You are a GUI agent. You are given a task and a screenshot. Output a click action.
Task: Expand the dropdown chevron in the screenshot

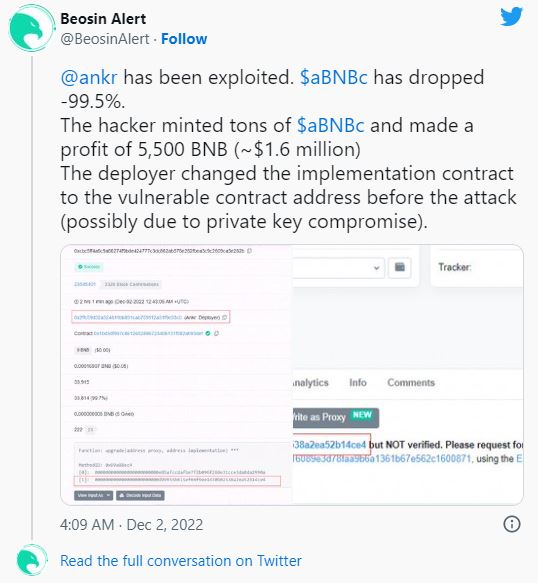click(376, 268)
